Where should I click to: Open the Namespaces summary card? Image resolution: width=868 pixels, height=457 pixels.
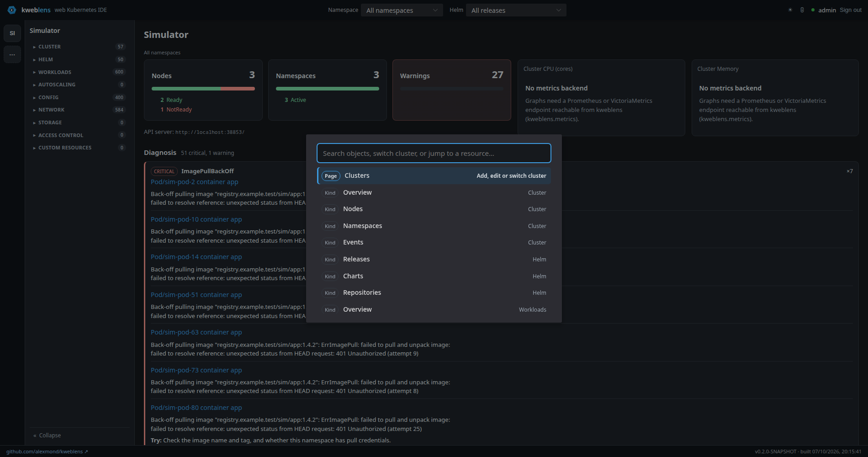[328, 90]
